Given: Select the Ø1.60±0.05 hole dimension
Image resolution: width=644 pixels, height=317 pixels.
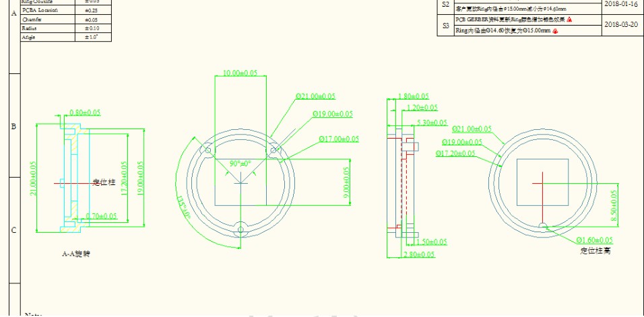Looking at the screenshot, I should click(594, 240).
